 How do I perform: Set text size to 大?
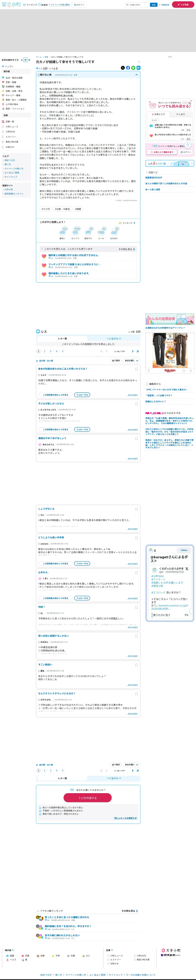pos(29,60)
